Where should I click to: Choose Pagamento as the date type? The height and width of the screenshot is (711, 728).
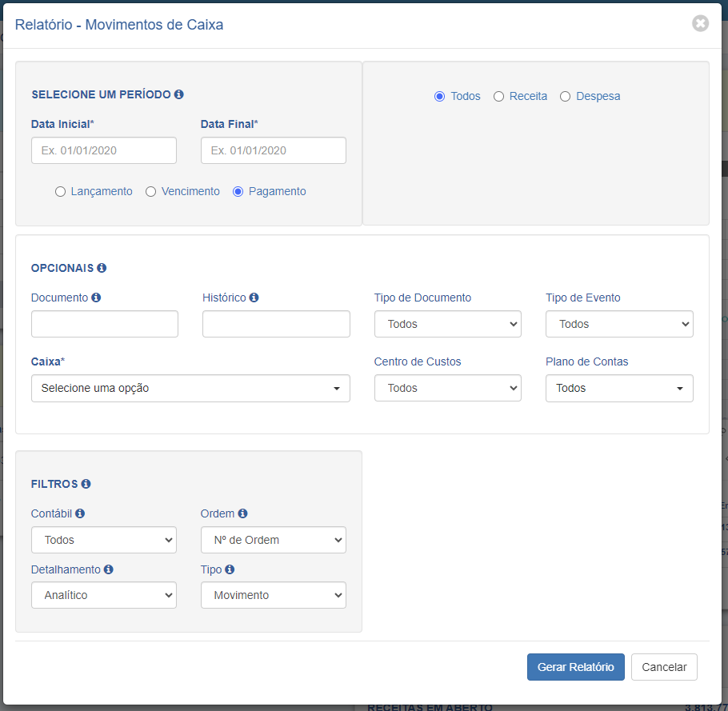pyautogui.click(x=238, y=192)
